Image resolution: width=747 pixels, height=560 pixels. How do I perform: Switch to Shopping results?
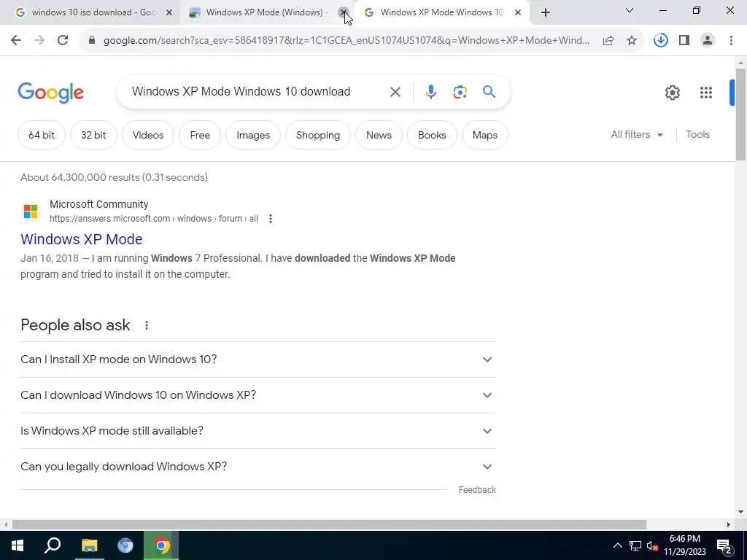click(318, 135)
